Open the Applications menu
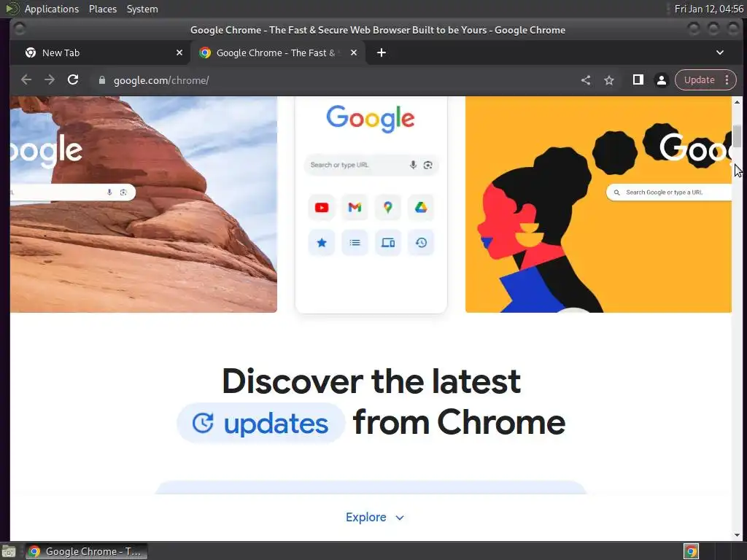Viewport: 747px width, 560px height. click(52, 9)
